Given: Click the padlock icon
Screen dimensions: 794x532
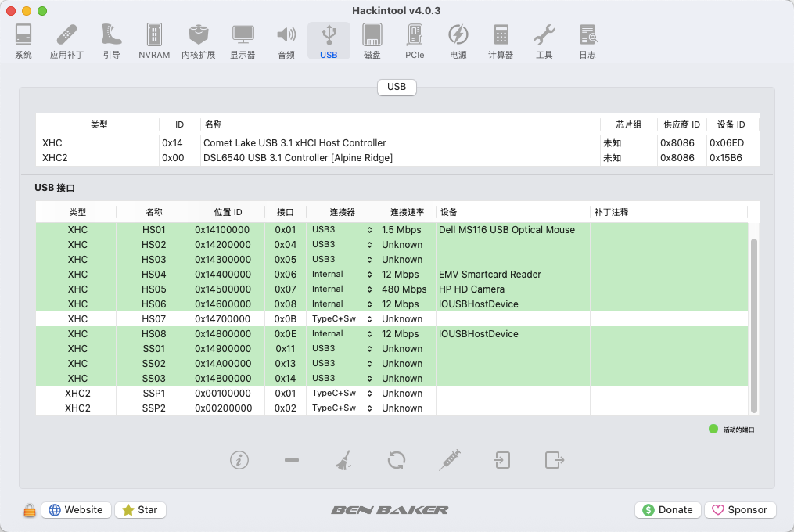Looking at the screenshot, I should click(x=30, y=510).
